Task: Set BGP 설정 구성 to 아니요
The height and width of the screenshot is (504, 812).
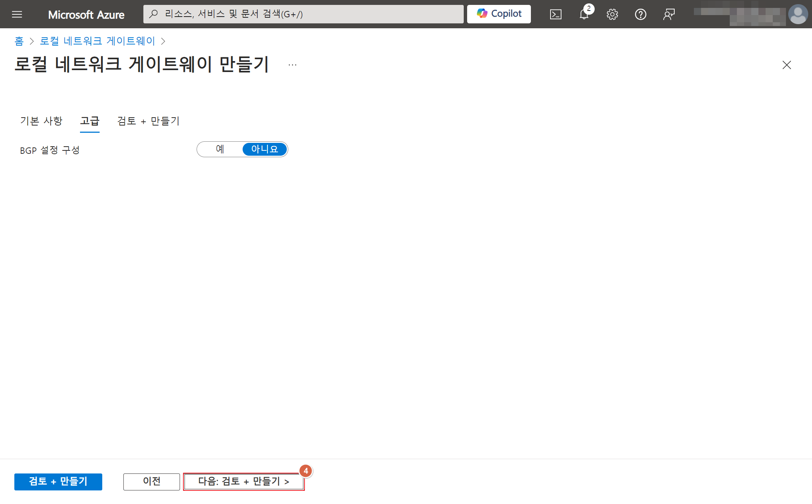Action: tap(265, 149)
